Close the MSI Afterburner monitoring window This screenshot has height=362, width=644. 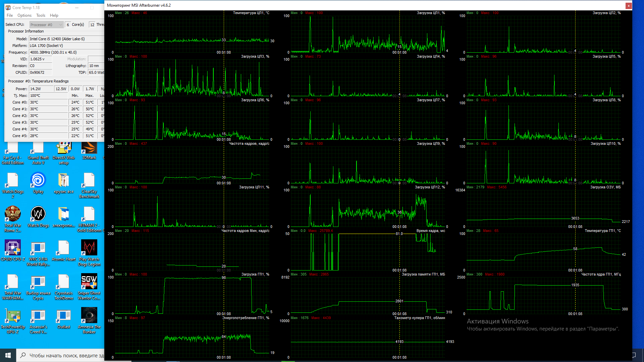tap(629, 5)
